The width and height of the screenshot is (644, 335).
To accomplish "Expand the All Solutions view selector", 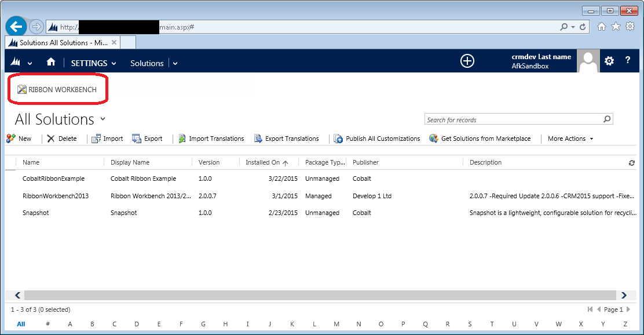I will [103, 119].
